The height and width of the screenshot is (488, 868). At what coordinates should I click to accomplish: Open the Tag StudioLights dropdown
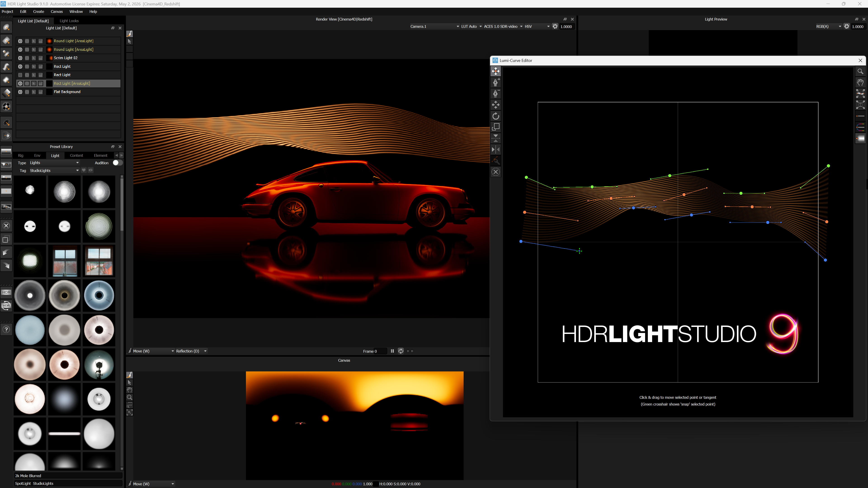coord(54,170)
